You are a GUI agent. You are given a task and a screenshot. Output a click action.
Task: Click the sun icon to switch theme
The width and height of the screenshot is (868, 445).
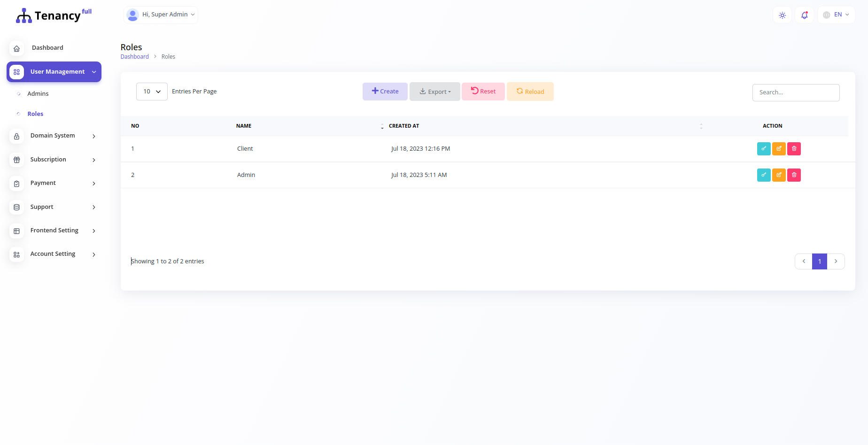[x=782, y=15]
